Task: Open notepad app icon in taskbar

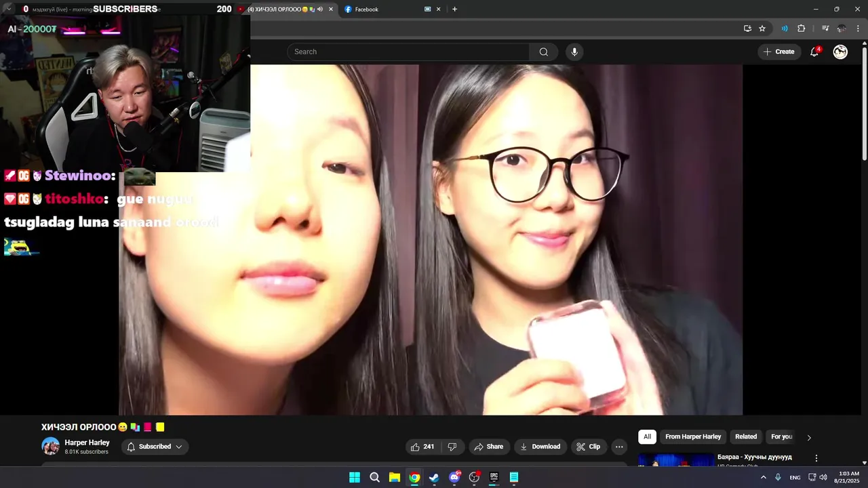Action: (514, 477)
